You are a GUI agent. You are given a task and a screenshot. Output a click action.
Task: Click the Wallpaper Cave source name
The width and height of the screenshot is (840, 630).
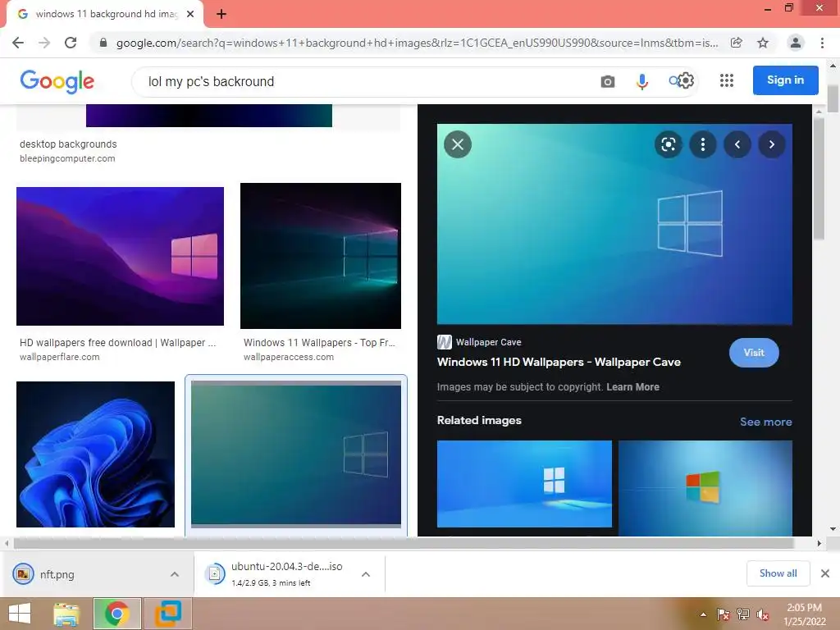pos(489,342)
